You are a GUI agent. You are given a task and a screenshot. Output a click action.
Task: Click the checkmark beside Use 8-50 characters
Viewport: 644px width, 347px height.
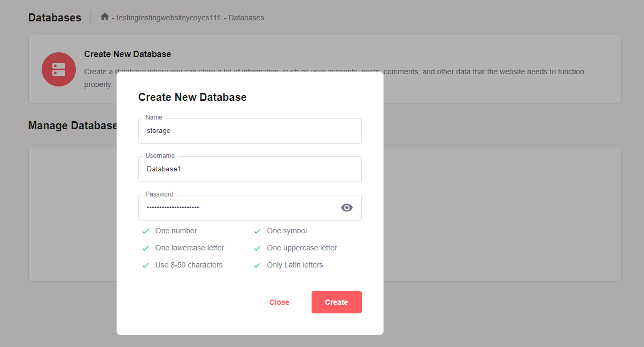[145, 265]
